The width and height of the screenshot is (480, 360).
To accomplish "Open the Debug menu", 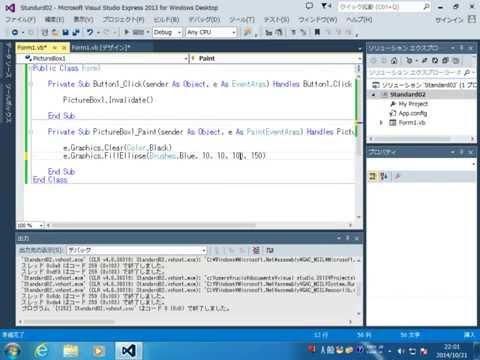I will pyautogui.click(x=204, y=20).
